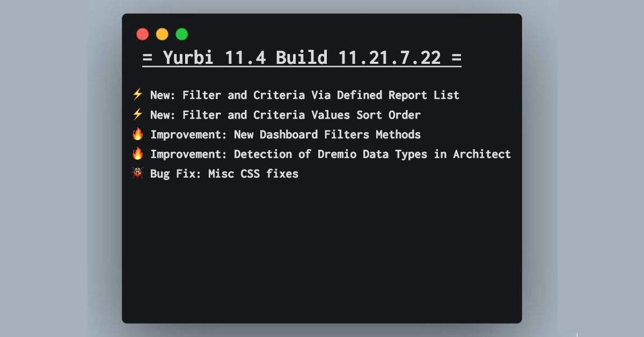Click the word Architect in the fourth line
Screen dimensions: 644x337
point(482,154)
